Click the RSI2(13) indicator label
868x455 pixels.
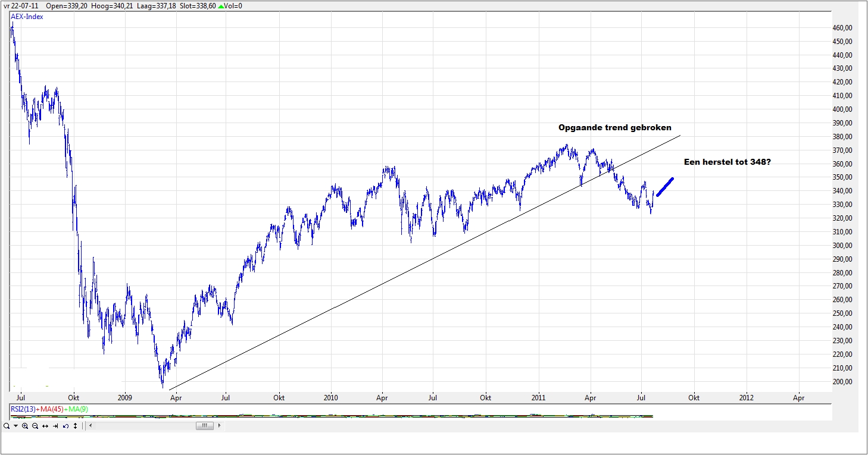(x=24, y=409)
